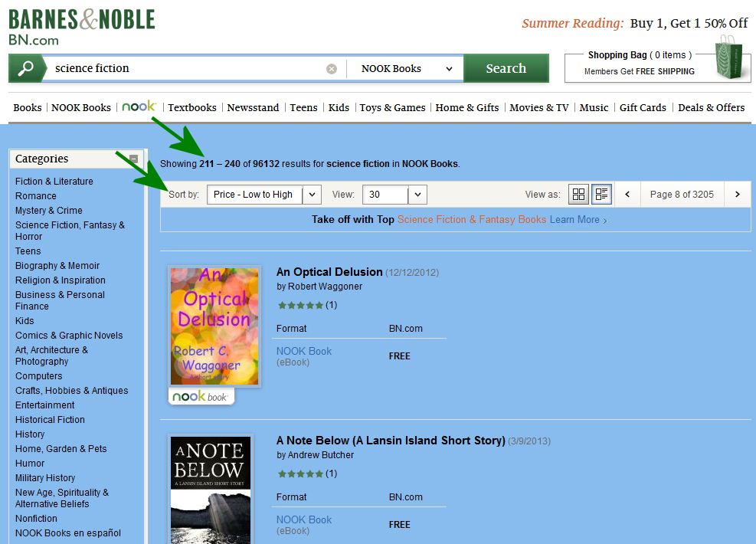Select NOOK Books en español category
Screen dimensions: 756x544
pos(68,533)
